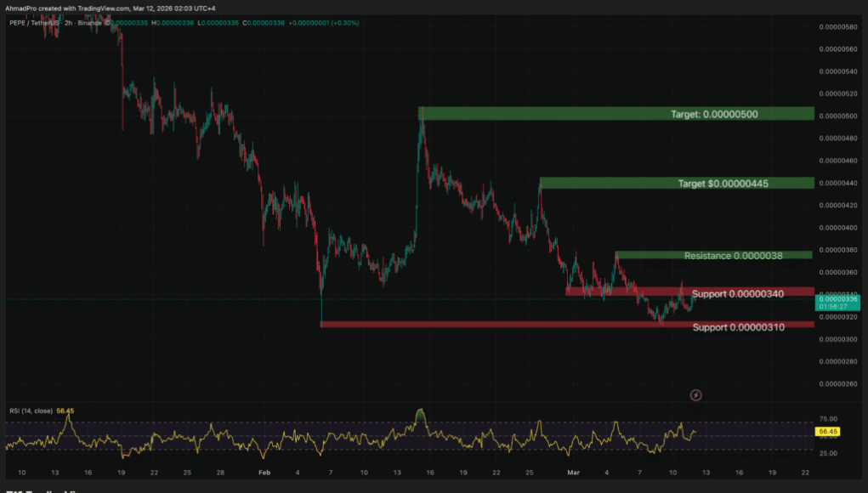Click the 25.00 level on RSI scale
Image resolution: width=868 pixels, height=493 pixels.
(x=826, y=452)
